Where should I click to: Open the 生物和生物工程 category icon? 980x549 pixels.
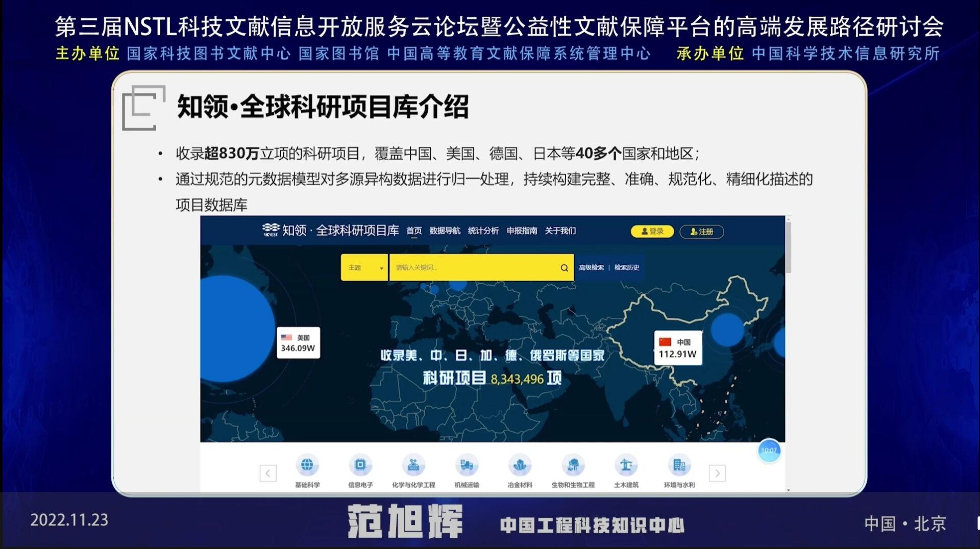(573, 465)
